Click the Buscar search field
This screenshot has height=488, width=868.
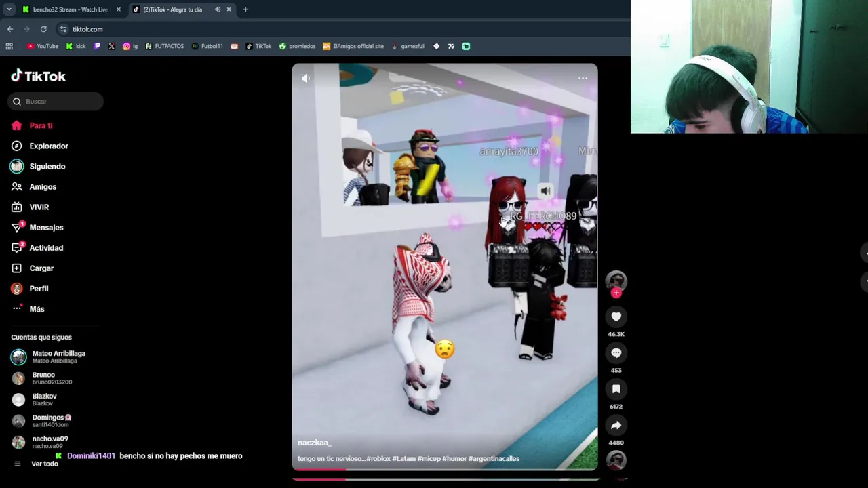56,102
